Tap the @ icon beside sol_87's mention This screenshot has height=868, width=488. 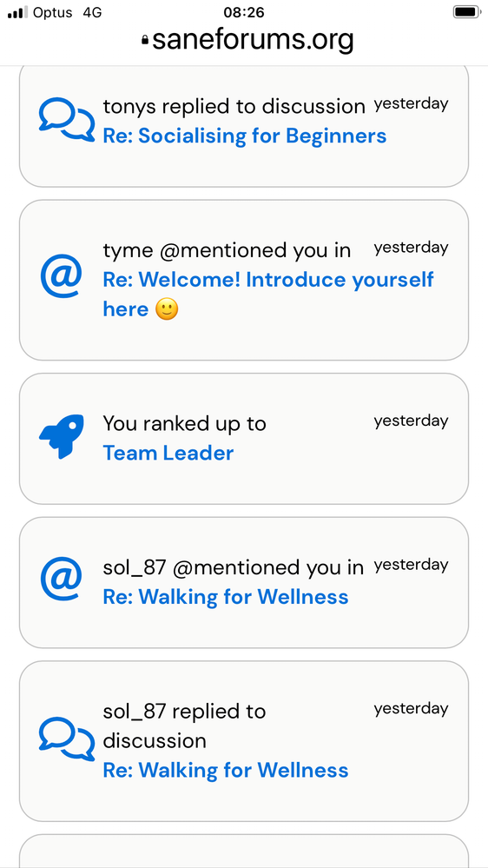(x=61, y=580)
